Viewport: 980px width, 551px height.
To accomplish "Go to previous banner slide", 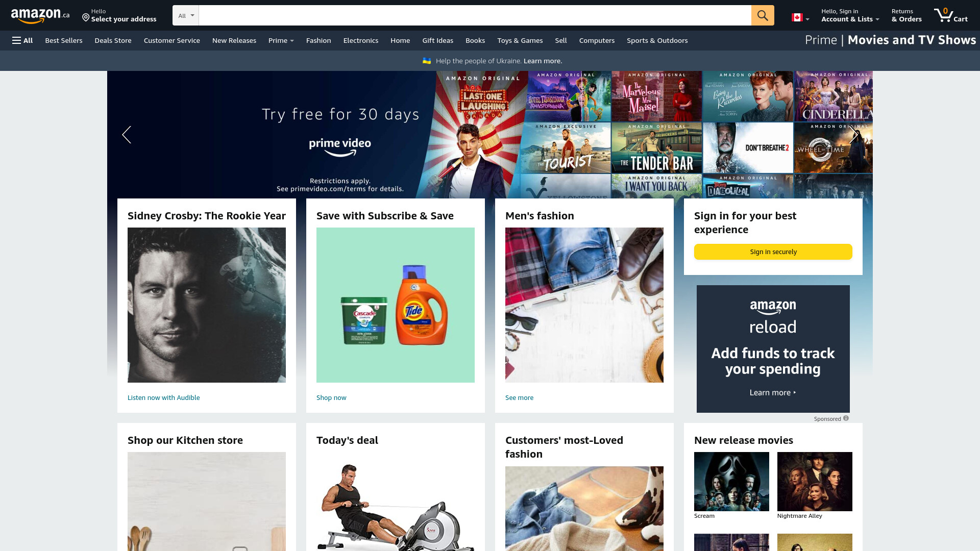I will pyautogui.click(x=127, y=135).
